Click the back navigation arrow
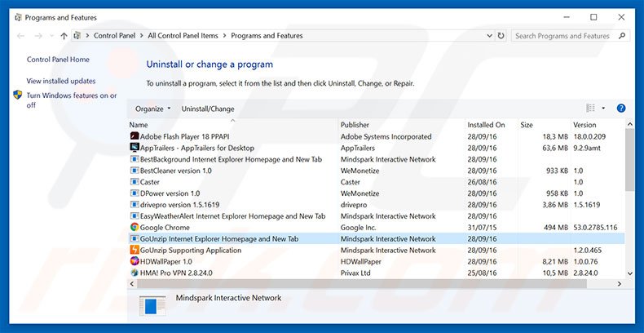The height and width of the screenshot is (333, 644). point(20,36)
